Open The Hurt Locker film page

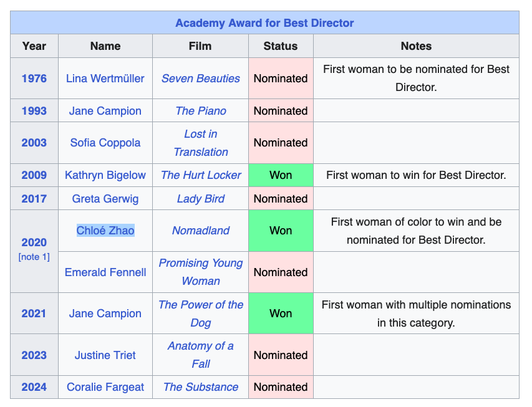tap(200, 175)
